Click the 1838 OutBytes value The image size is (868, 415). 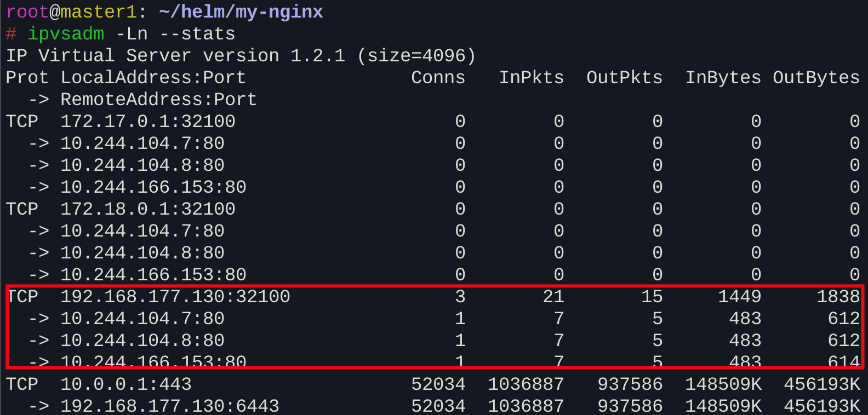(x=838, y=297)
